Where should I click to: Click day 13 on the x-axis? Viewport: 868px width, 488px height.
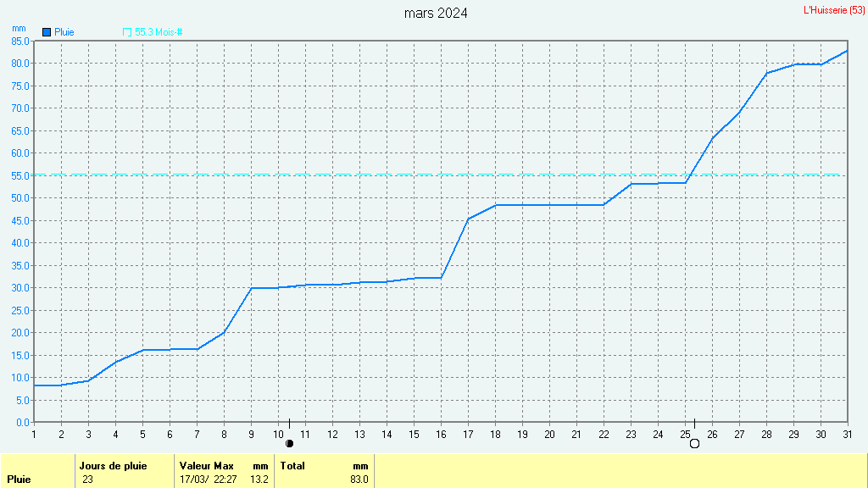359,435
